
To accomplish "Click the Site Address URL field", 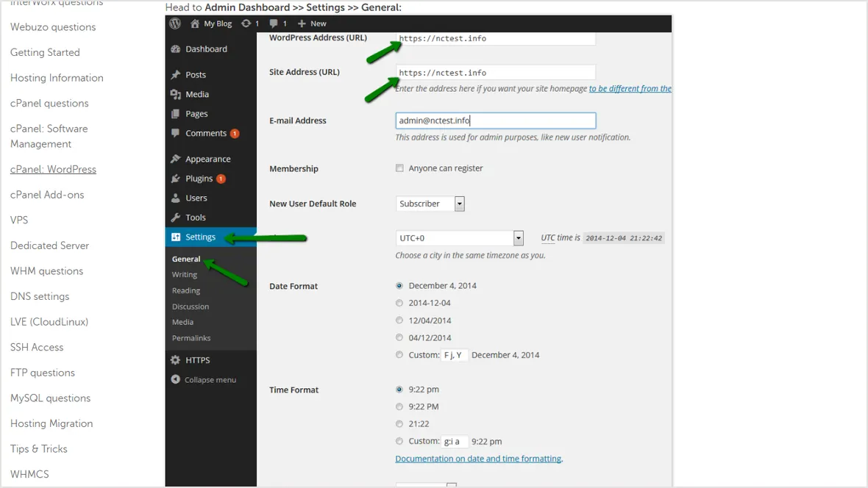I will [496, 73].
